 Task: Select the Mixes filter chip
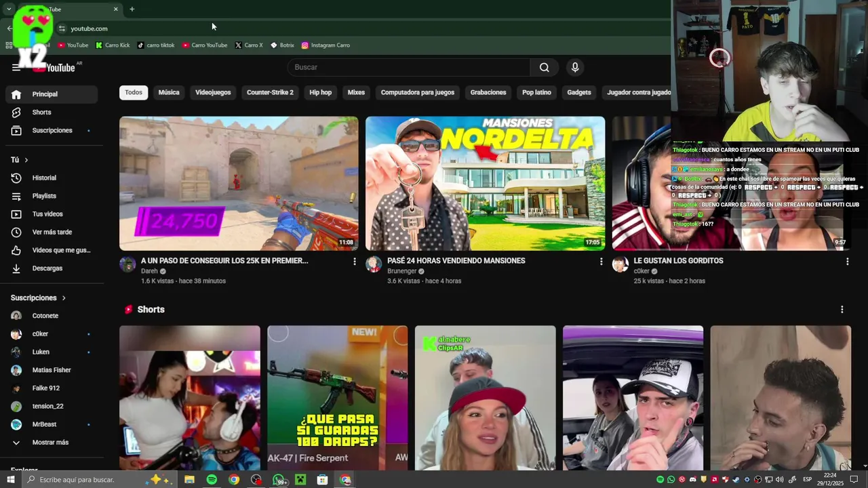pyautogui.click(x=356, y=92)
